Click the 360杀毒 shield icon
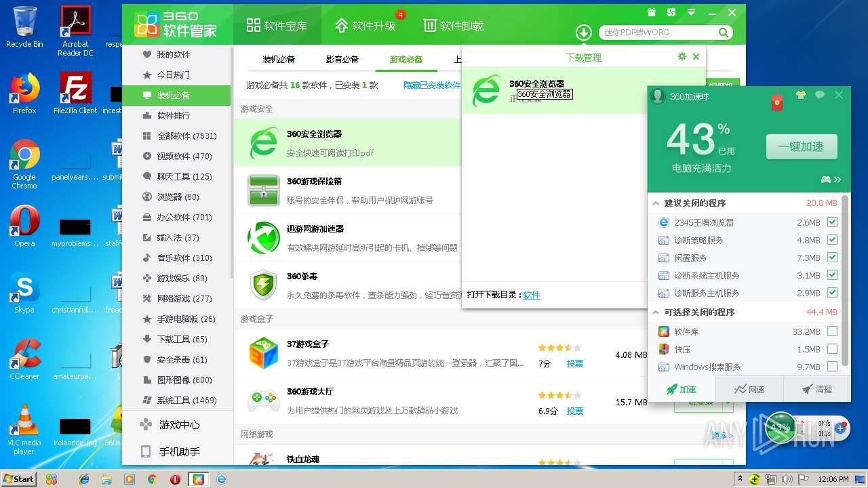Viewport: 868px width, 488px height. (x=263, y=285)
